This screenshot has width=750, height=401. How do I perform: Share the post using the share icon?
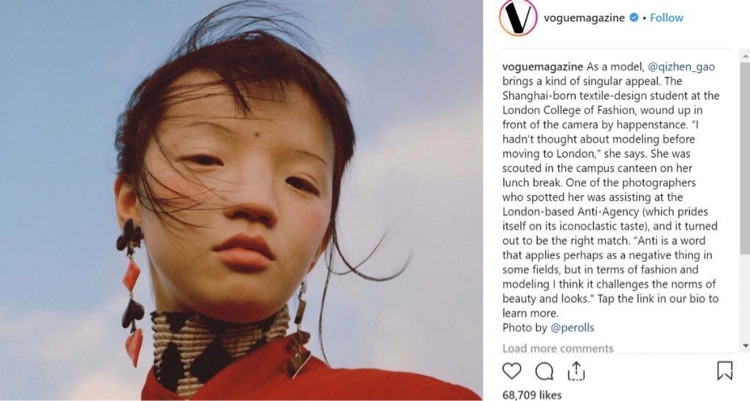pos(576,371)
